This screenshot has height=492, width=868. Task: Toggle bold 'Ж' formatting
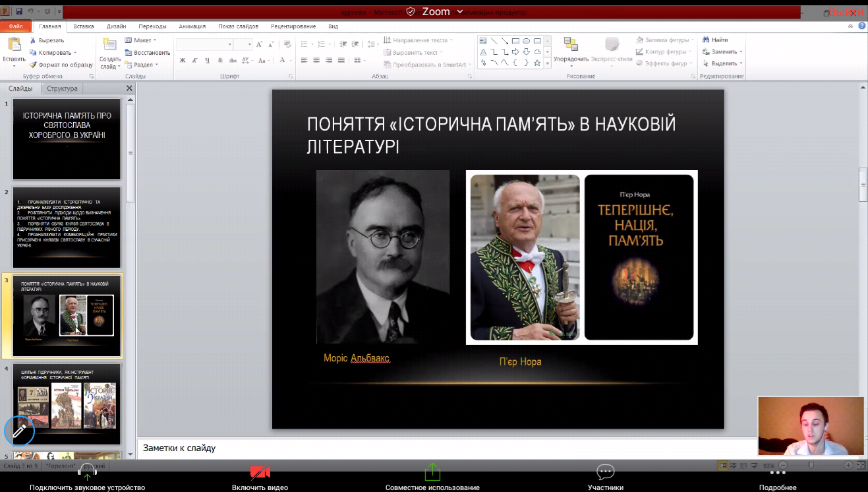[x=183, y=61]
